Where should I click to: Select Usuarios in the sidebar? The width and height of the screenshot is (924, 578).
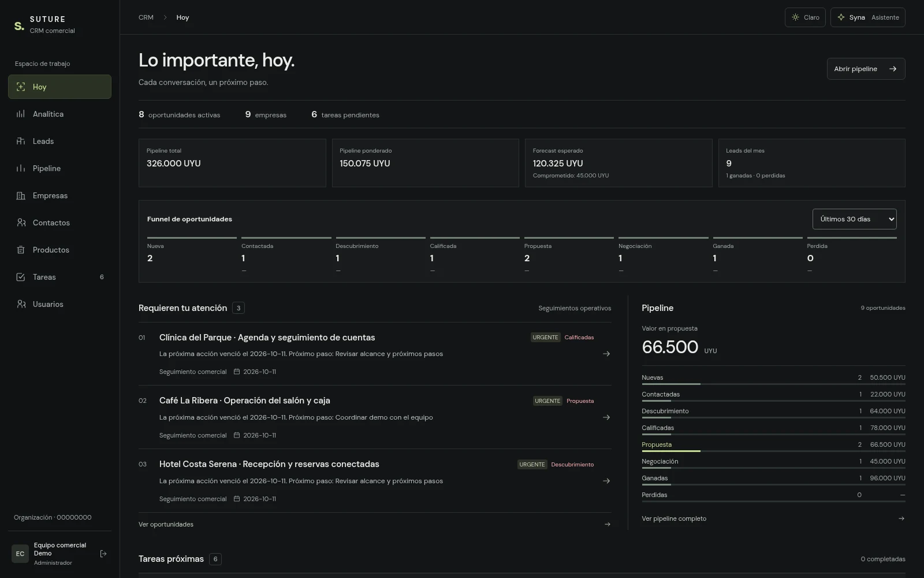point(59,304)
